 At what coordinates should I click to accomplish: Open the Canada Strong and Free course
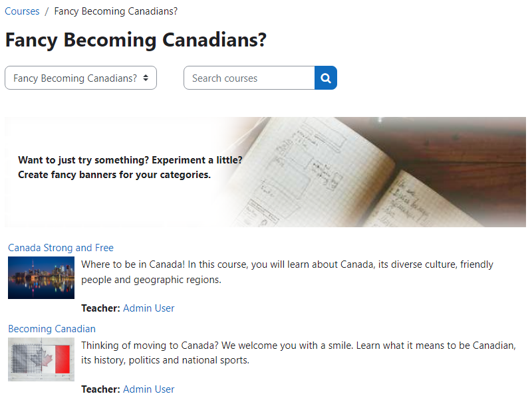coord(61,248)
